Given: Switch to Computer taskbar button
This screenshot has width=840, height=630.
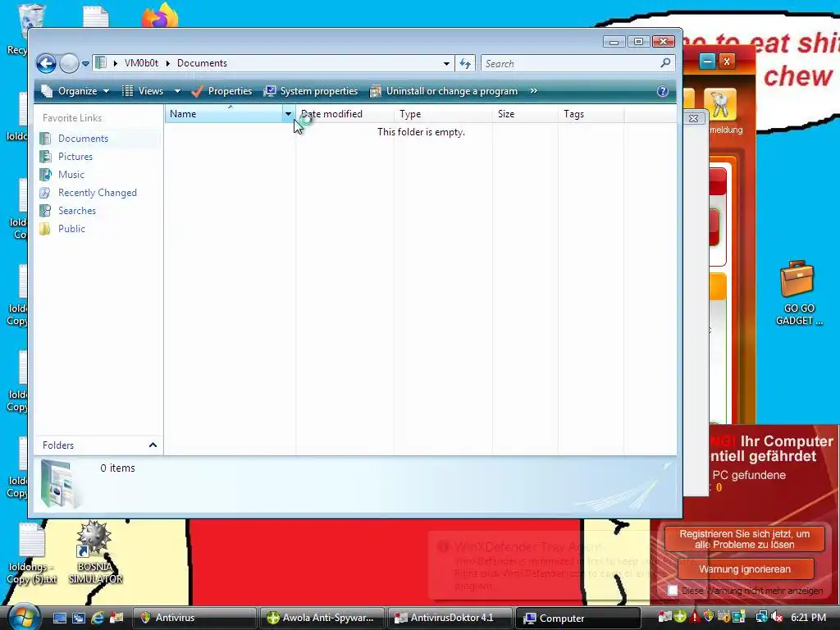Looking at the screenshot, I should [x=577, y=618].
